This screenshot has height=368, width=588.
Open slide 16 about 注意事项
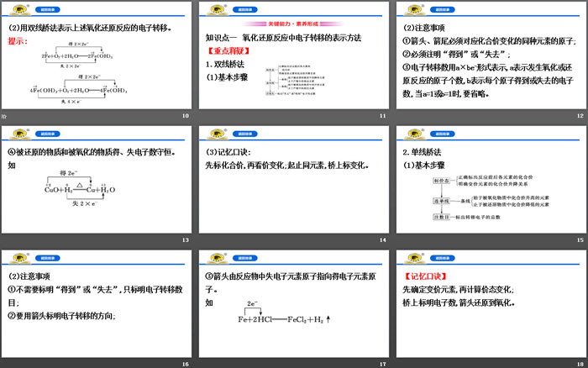tap(97, 308)
